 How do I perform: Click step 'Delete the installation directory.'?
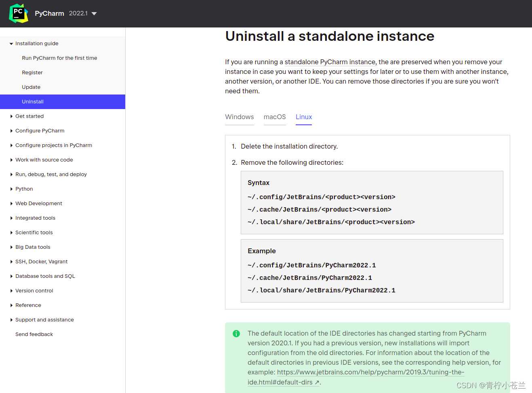tap(289, 146)
